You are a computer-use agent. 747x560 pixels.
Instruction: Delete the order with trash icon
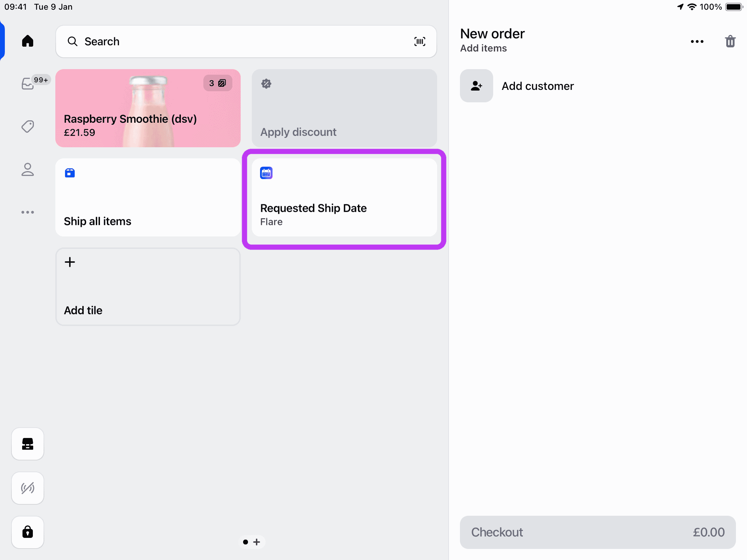pos(730,41)
